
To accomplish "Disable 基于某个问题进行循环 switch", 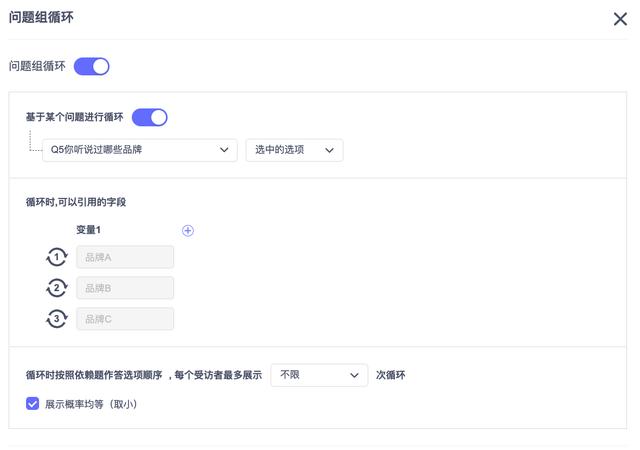I will point(149,117).
